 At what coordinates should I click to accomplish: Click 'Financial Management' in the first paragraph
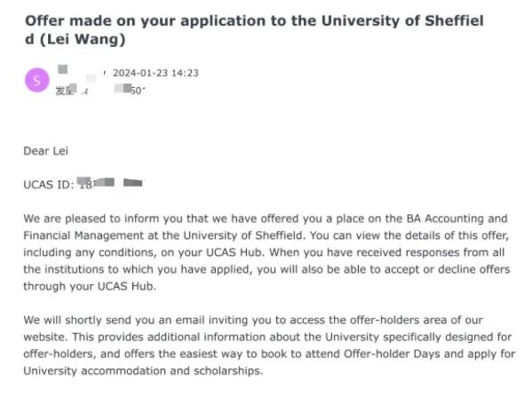point(83,235)
